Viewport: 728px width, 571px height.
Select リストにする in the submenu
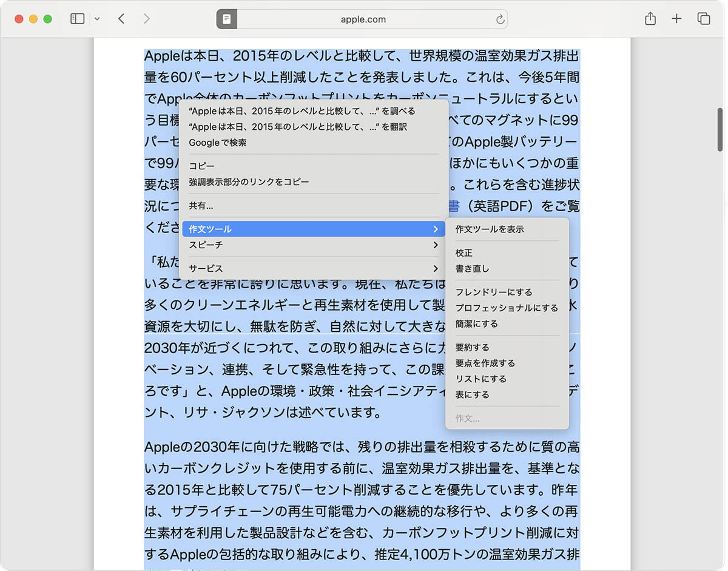[x=507, y=379]
